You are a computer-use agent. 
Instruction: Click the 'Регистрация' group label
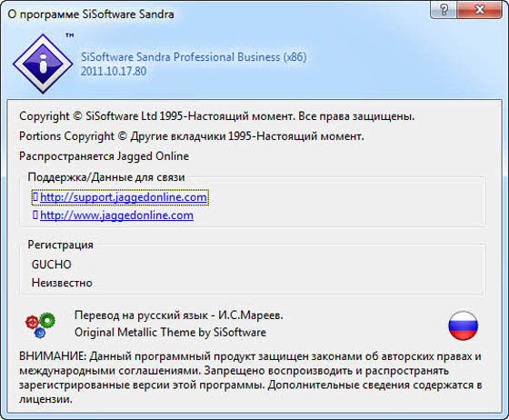[x=60, y=245]
